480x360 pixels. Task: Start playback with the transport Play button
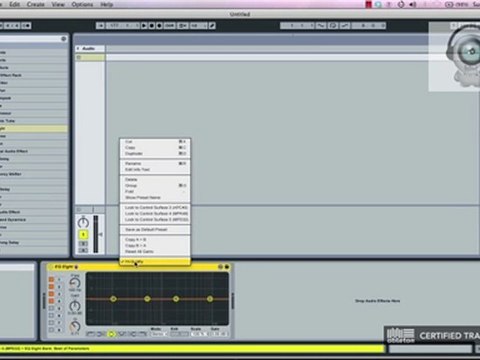(144, 26)
